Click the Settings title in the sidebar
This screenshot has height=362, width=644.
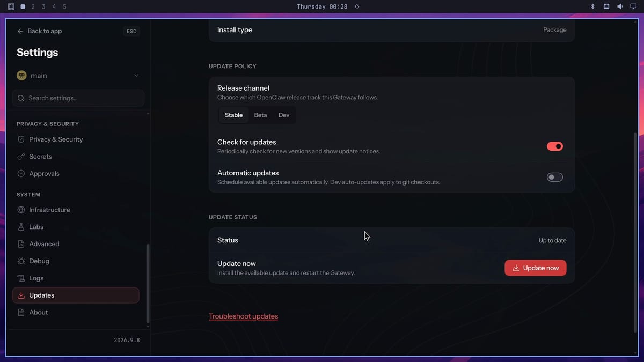[x=37, y=53]
